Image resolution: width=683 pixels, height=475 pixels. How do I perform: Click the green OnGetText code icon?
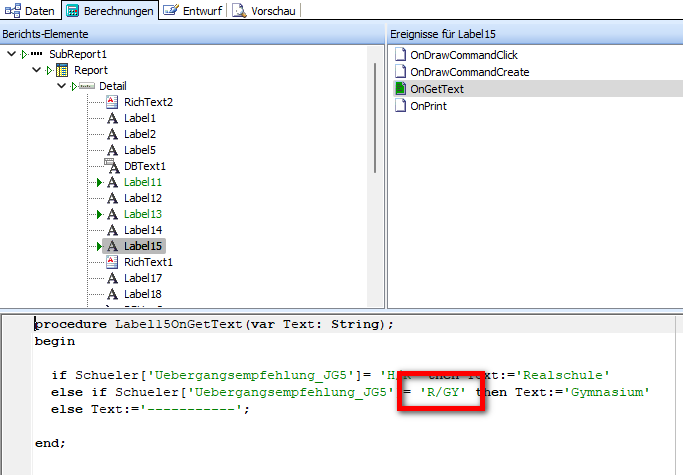tap(400, 88)
